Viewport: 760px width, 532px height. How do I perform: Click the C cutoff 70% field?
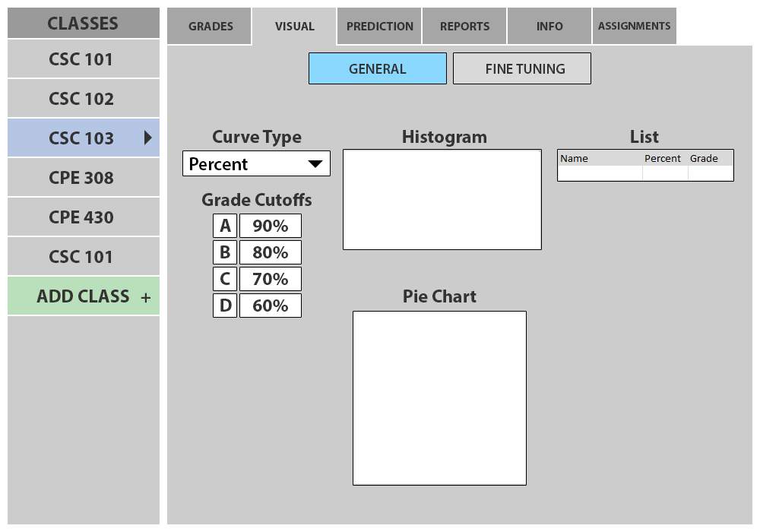pyautogui.click(x=270, y=279)
